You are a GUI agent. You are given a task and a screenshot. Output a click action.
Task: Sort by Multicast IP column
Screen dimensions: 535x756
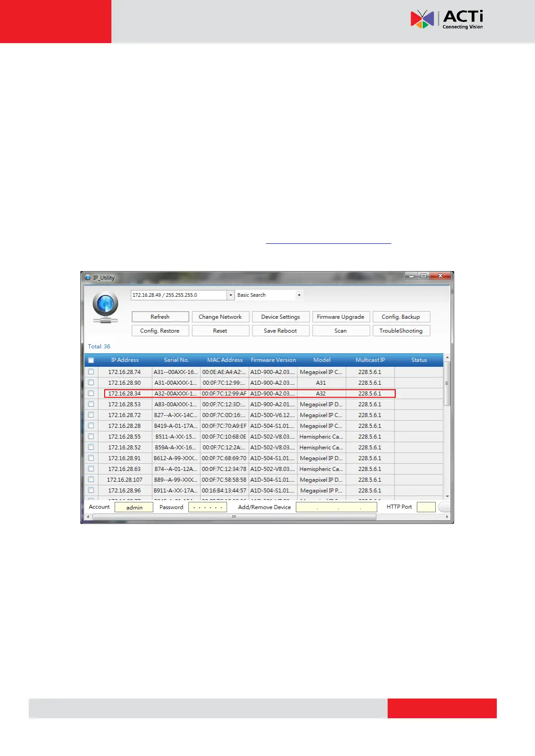pyautogui.click(x=370, y=360)
